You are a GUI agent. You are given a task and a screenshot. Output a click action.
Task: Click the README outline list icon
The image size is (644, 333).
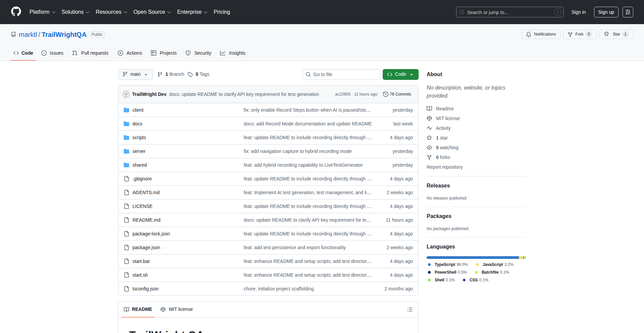[x=410, y=310]
